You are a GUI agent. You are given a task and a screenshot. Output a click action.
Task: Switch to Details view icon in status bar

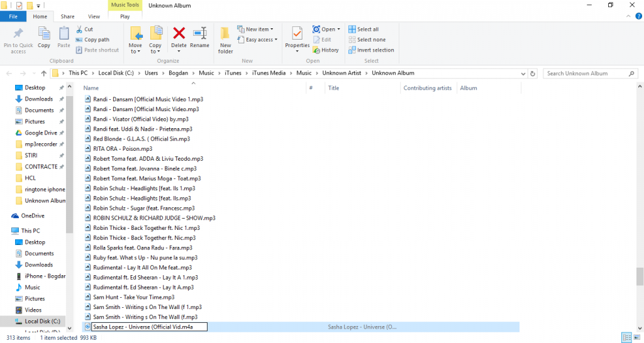point(627,338)
